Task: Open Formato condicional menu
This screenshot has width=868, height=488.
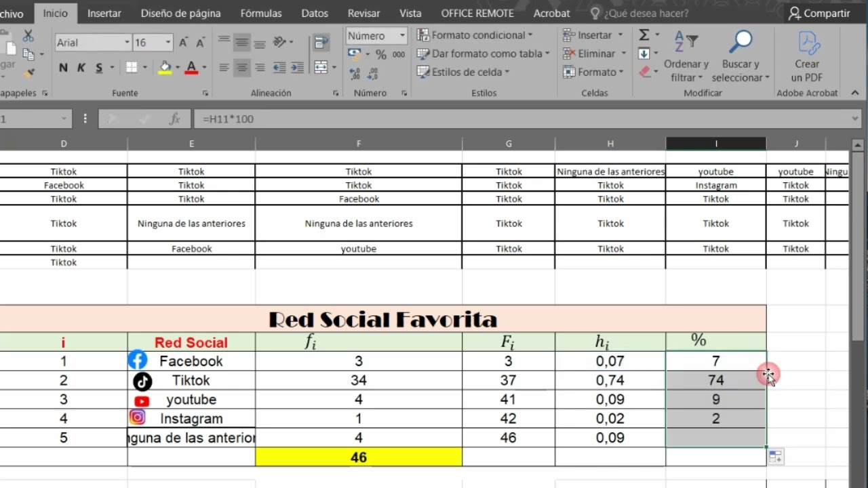Action: tap(475, 35)
